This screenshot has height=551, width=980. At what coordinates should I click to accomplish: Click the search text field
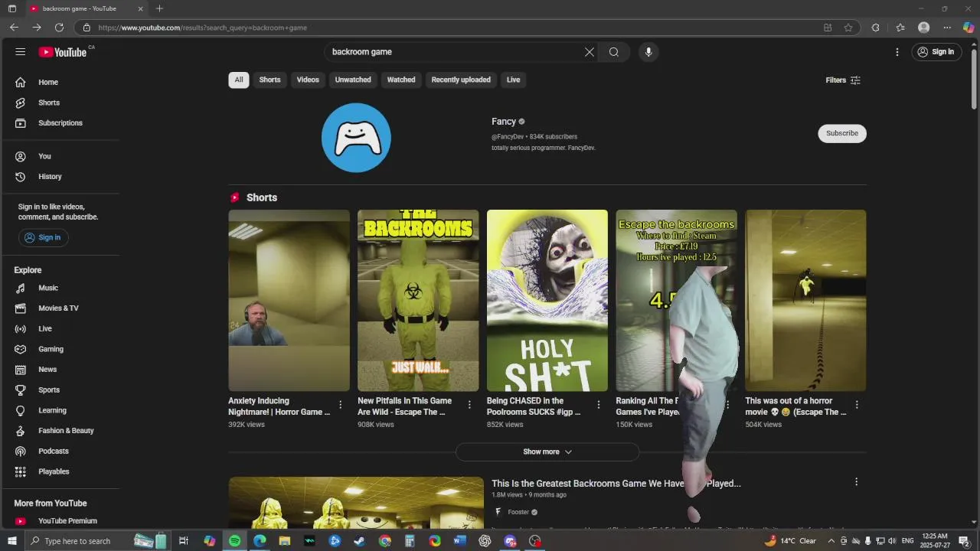click(x=456, y=52)
